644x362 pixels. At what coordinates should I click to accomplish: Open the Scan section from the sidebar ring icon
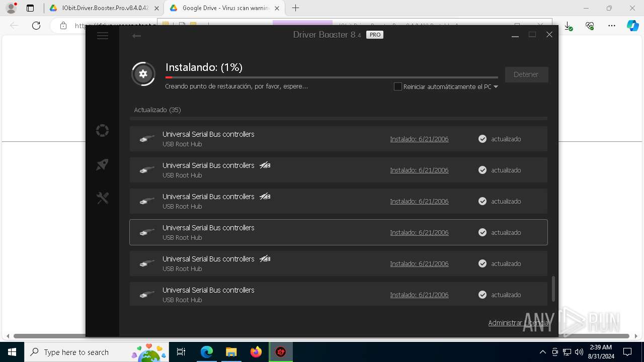coord(103,131)
